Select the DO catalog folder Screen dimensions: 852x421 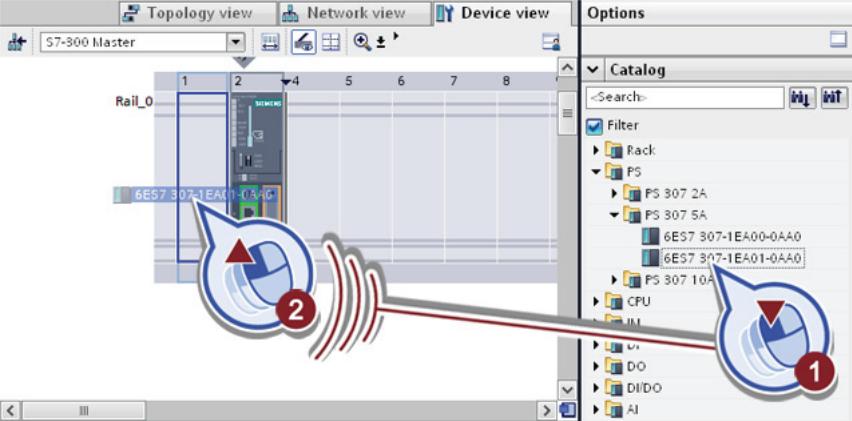coord(636,367)
